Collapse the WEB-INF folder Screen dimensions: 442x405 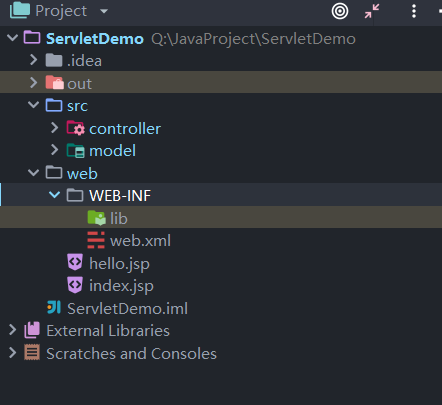[54, 195]
